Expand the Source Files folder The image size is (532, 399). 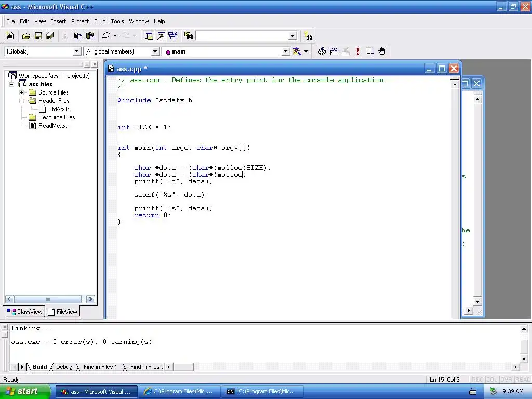(21, 92)
